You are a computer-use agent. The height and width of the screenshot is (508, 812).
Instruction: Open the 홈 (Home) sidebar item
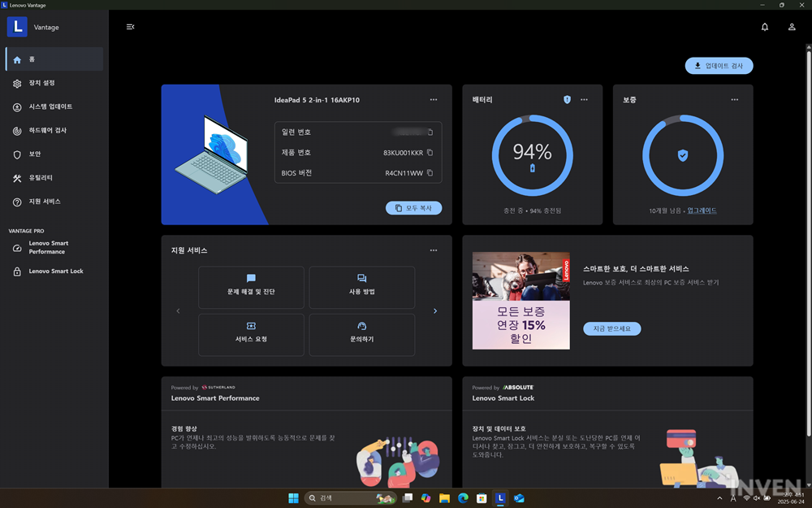[54, 59]
